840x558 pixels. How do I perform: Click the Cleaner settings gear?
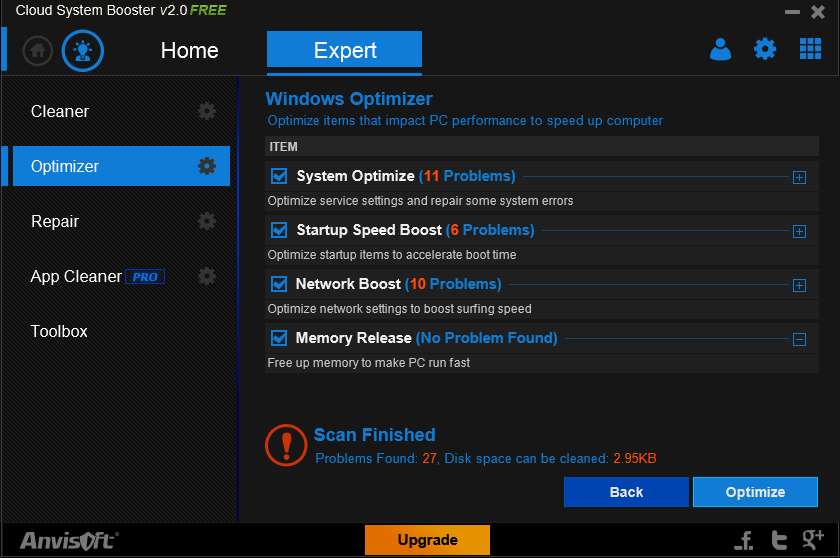pos(207,111)
